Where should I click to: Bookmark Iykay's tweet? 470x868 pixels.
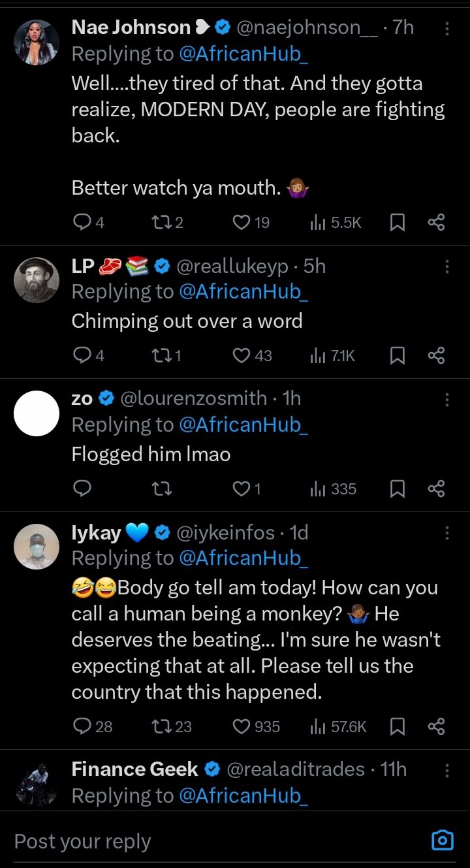[396, 726]
